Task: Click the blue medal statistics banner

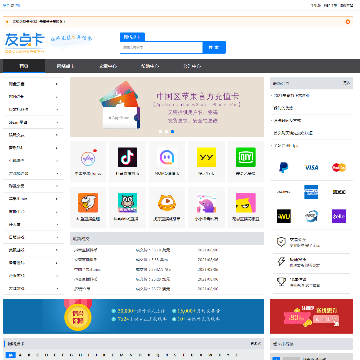Action: (134, 316)
